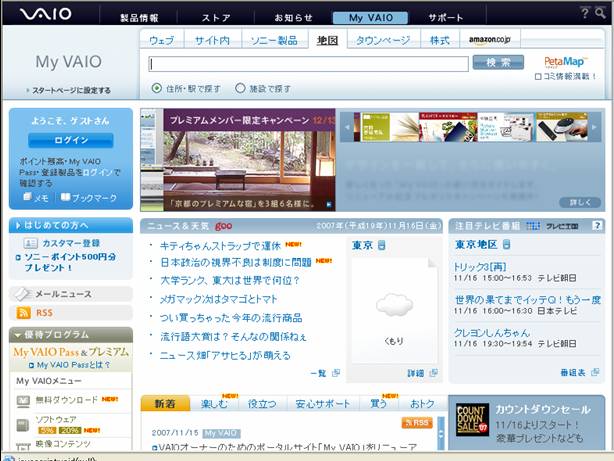Image resolution: width=614 pixels, height=461 pixels.
Task: Click the banner campaign arrow icon
Action: coord(329,204)
